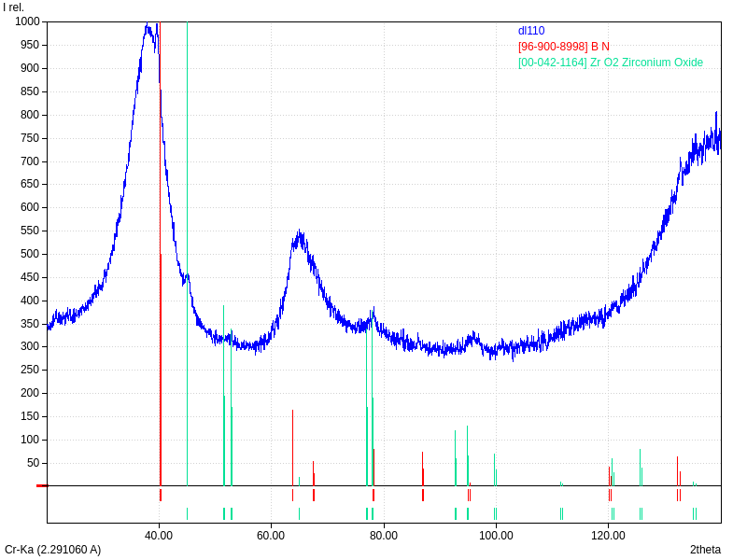Viewport: 747px width, 560px height.
Task: Select the Cr-Ka (2.291060 A) wavelength label
Action: pyautogui.click(x=53, y=550)
